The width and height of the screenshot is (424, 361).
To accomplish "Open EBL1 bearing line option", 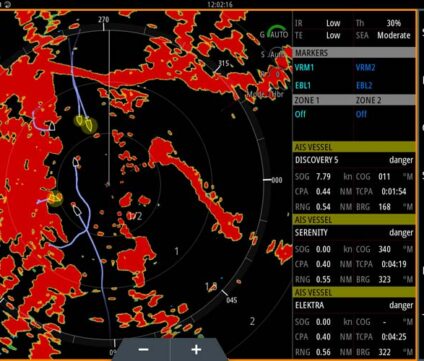I will (303, 86).
